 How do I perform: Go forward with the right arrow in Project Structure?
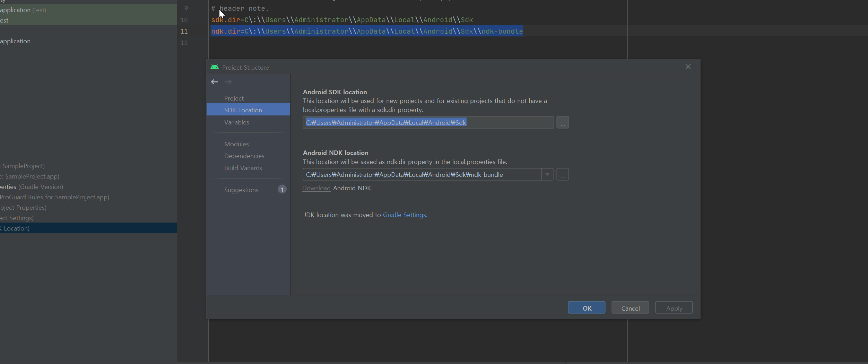[x=228, y=82]
